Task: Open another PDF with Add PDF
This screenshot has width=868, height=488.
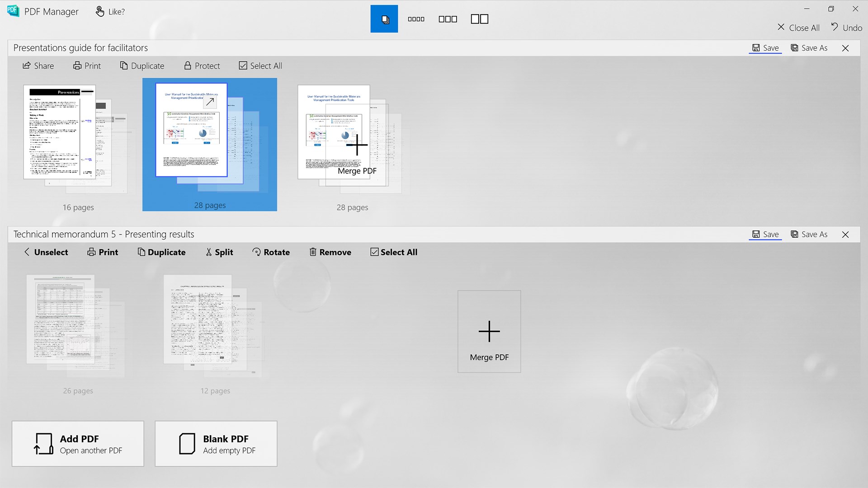Action: click(x=77, y=443)
